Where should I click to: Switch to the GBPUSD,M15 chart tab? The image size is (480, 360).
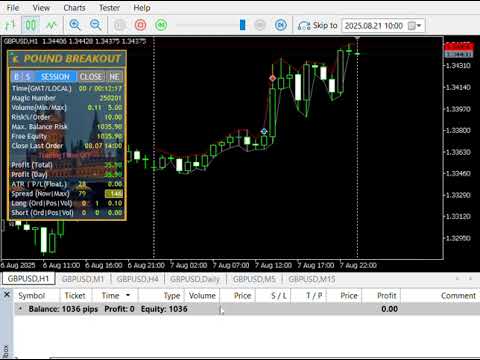[x=312, y=279]
